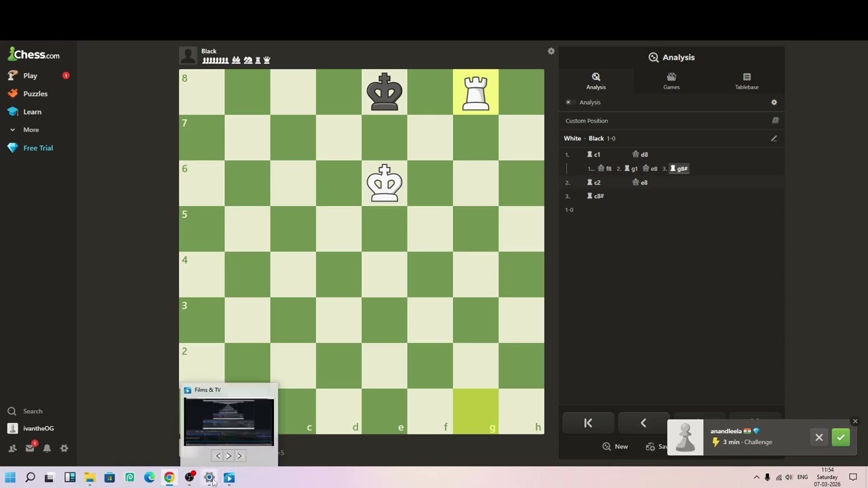Open Microsoft Store from taskbar
The width and height of the screenshot is (868, 488).
click(x=110, y=478)
